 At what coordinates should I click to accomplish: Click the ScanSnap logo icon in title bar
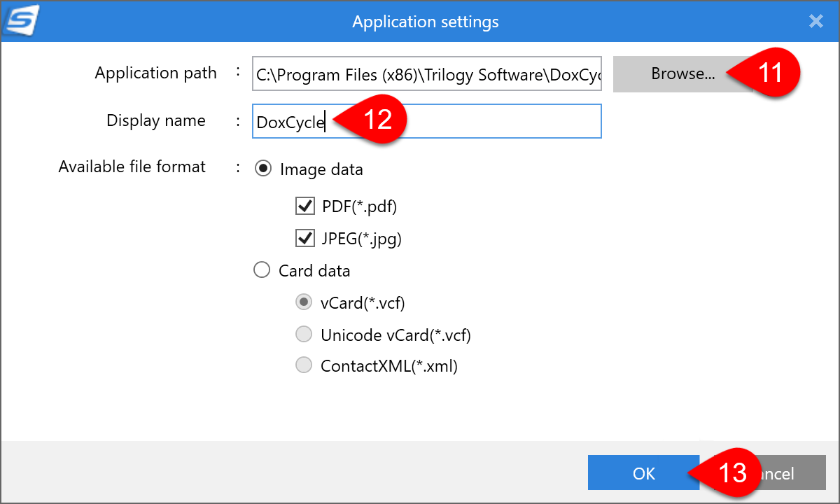21,20
